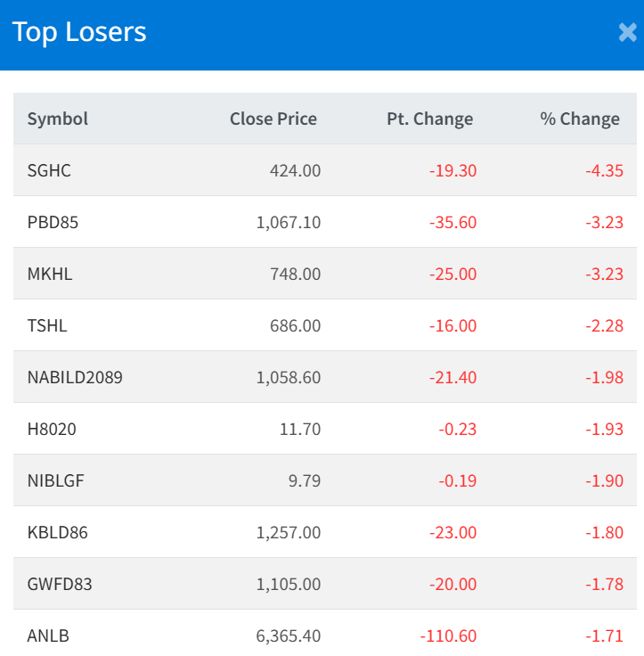
Task: Click SGHC percent change -4.35
Action: click(x=603, y=170)
